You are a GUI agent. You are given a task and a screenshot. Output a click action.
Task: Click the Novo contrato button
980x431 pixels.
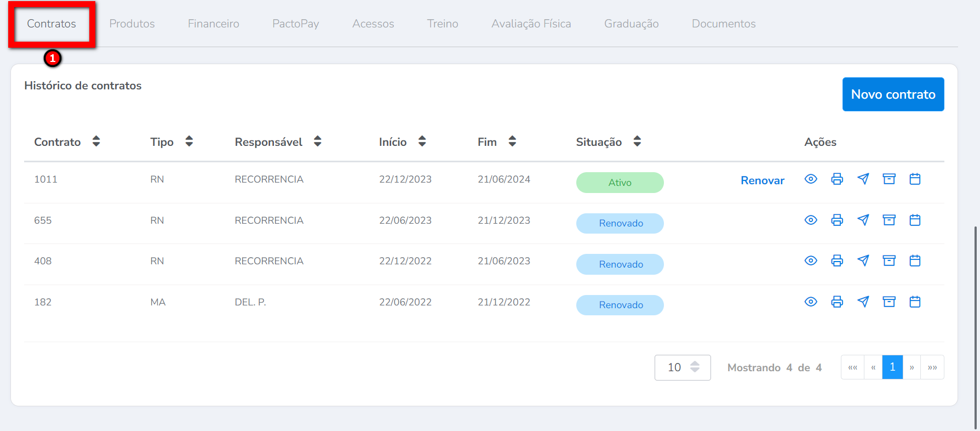(x=893, y=94)
